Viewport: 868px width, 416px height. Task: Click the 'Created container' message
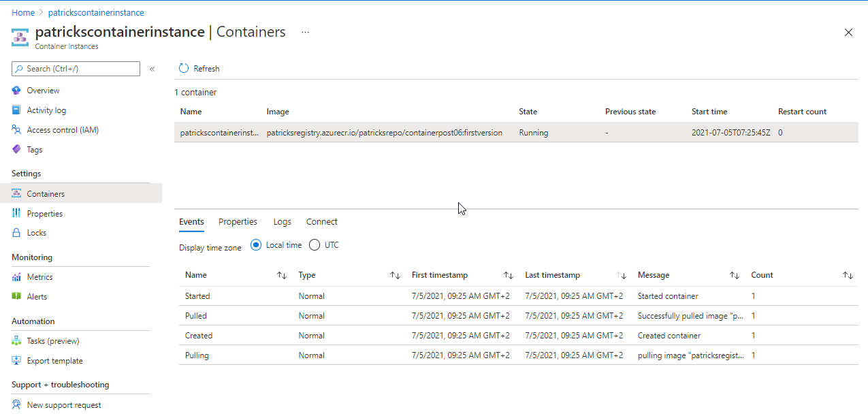pyautogui.click(x=669, y=336)
